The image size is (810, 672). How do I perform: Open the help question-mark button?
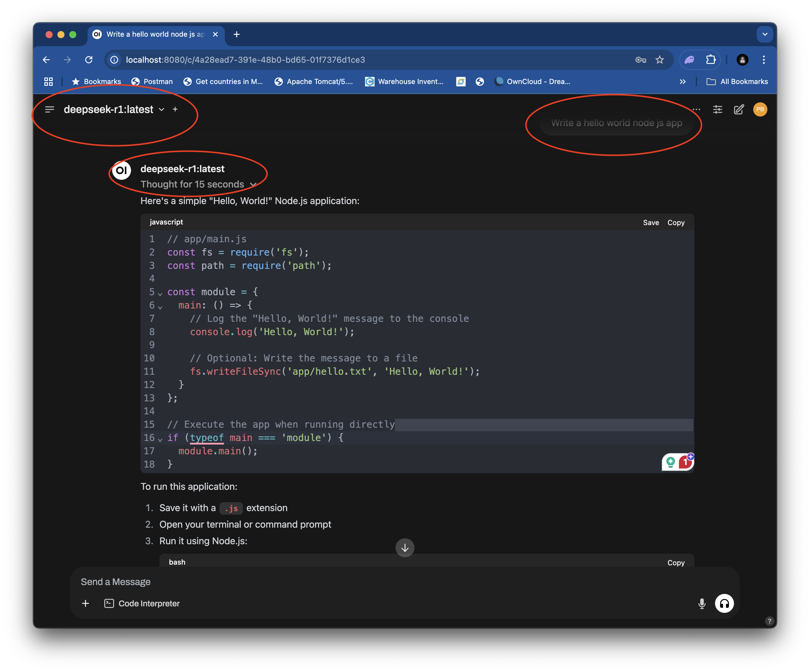[x=769, y=621]
